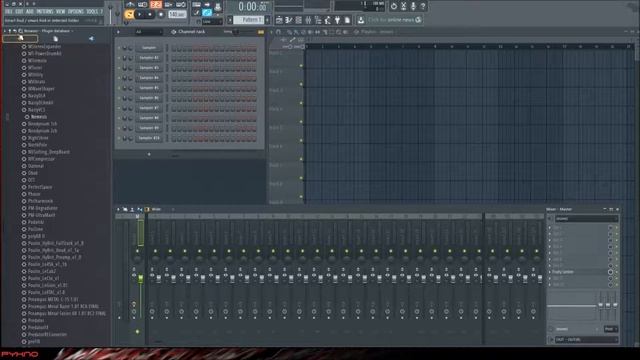Select the Sampler #10 channel button
Screen dimensions: 640x360
(x=149, y=138)
